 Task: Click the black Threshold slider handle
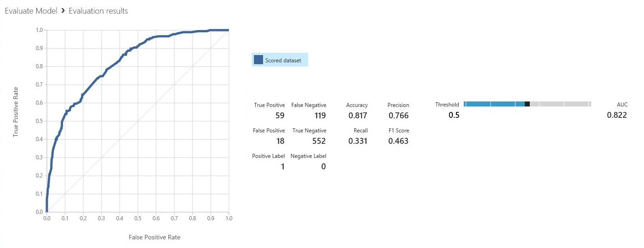coord(527,104)
